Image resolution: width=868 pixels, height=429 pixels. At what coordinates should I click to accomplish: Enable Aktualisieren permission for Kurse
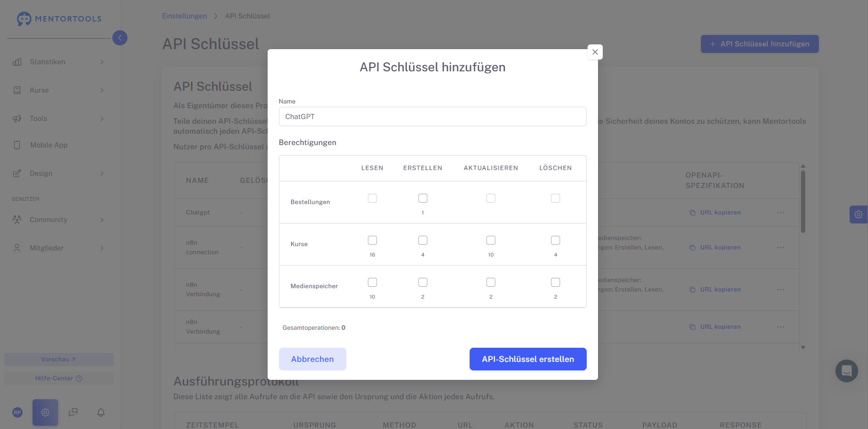click(x=491, y=240)
